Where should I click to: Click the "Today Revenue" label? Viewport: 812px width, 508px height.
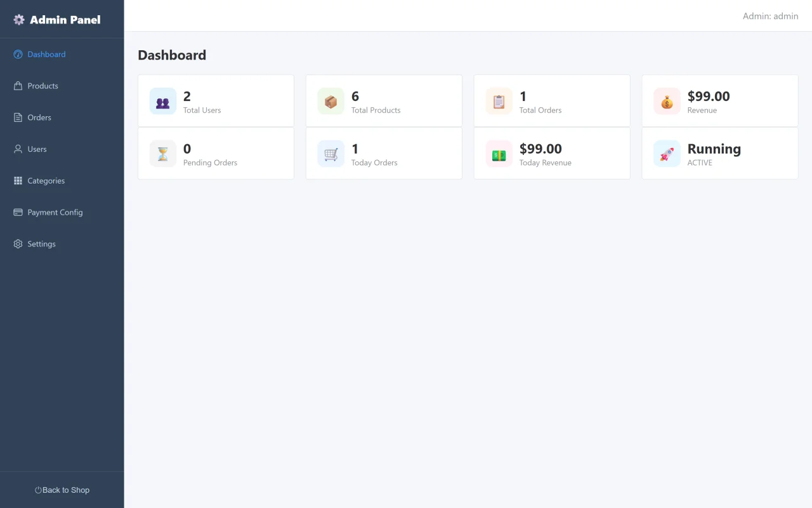click(x=546, y=163)
